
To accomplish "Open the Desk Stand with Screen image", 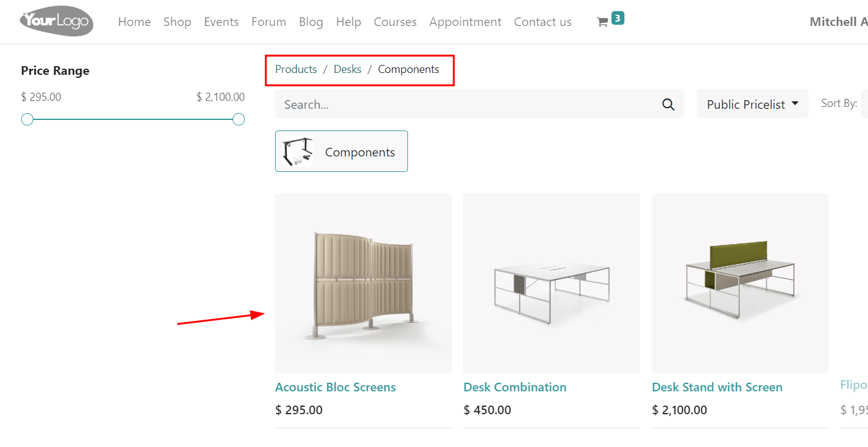I will [x=739, y=283].
